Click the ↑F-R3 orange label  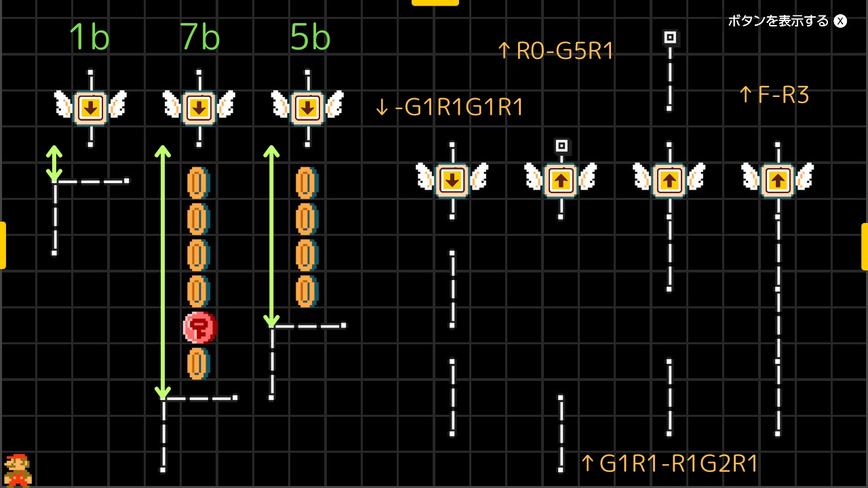click(x=773, y=95)
